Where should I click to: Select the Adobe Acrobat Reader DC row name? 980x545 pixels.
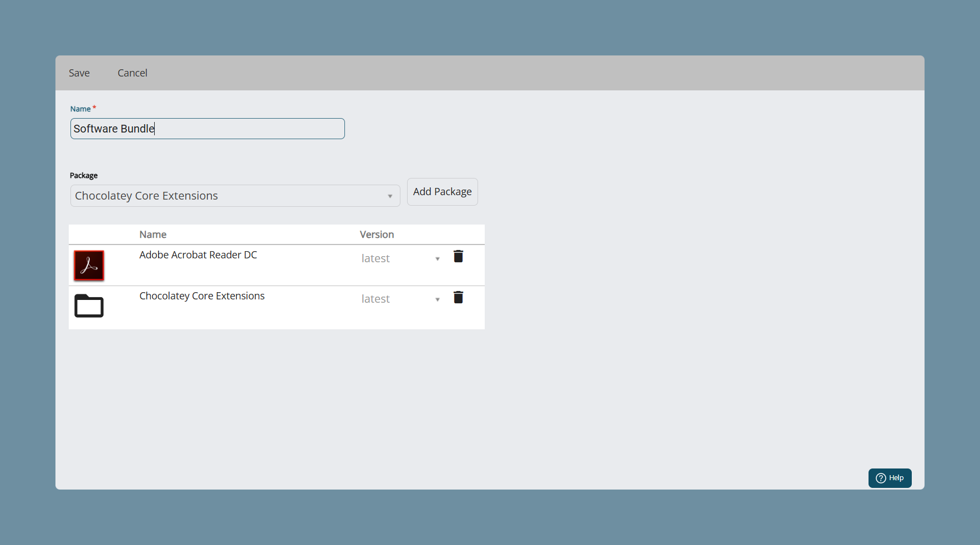click(199, 255)
